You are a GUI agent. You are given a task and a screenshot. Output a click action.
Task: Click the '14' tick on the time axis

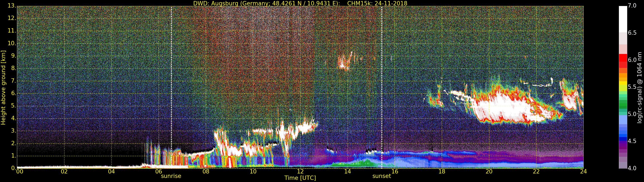348,171
